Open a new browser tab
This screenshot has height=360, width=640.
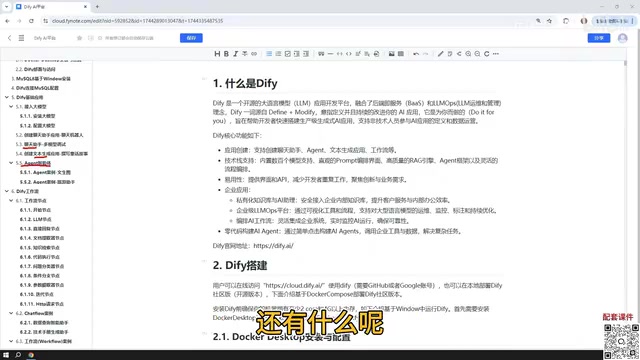pos(97,7)
